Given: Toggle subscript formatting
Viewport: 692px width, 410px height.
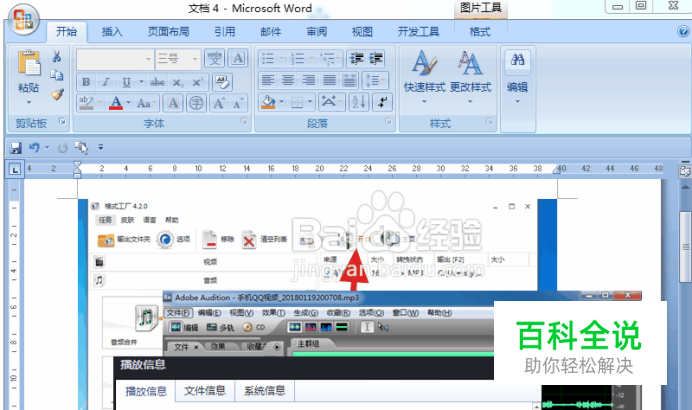Looking at the screenshot, I should 177,82.
